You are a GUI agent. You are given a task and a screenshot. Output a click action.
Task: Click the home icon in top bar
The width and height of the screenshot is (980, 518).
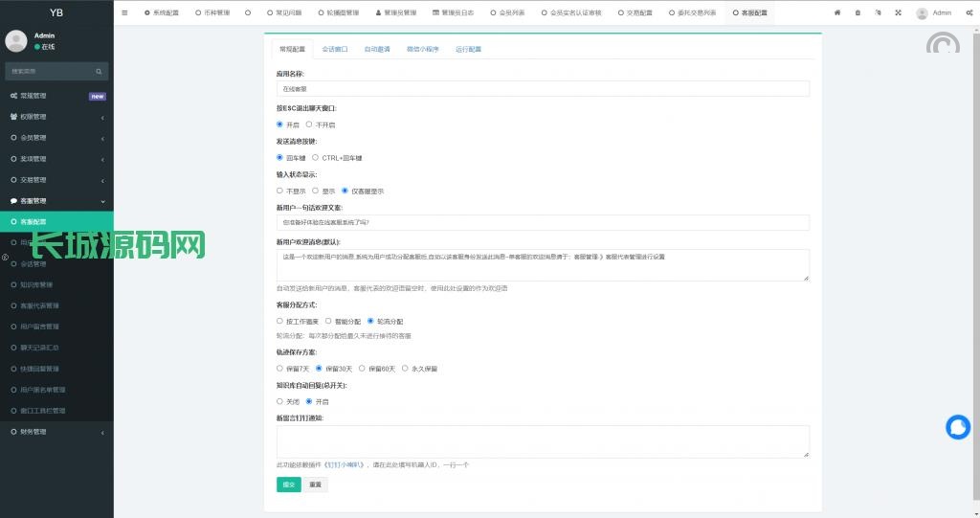(x=837, y=13)
